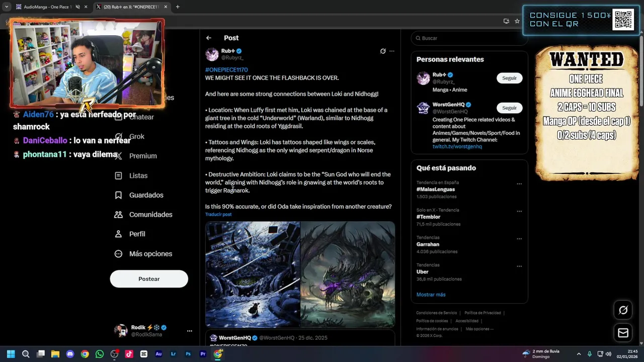Open the twitch.tv/worstgenhq link
The image size is (644, 362).
coord(457,146)
